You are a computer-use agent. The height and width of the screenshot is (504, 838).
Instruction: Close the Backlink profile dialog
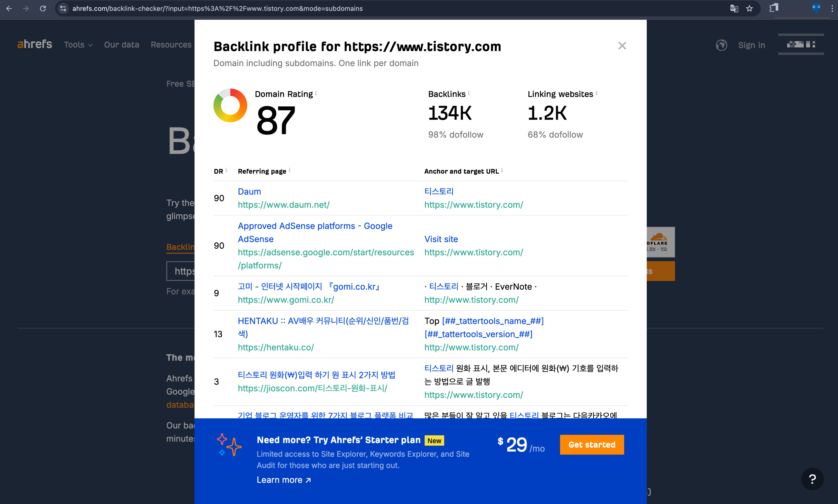(x=622, y=46)
